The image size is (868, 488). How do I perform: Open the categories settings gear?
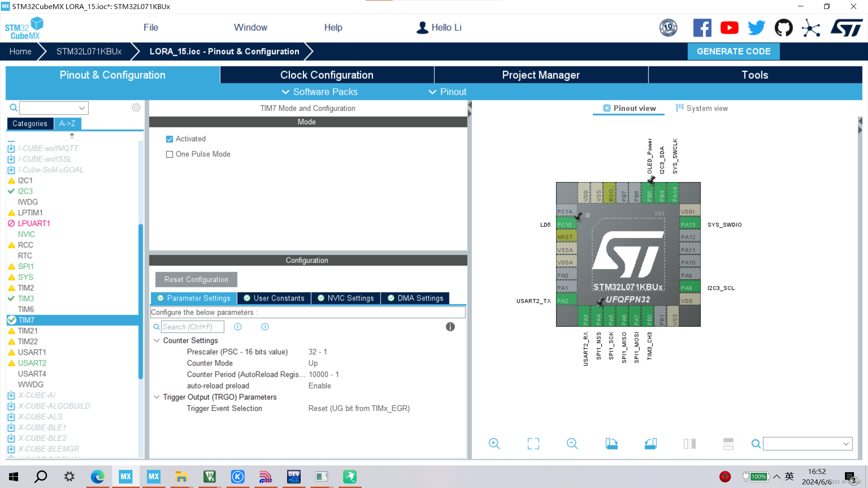(136, 108)
